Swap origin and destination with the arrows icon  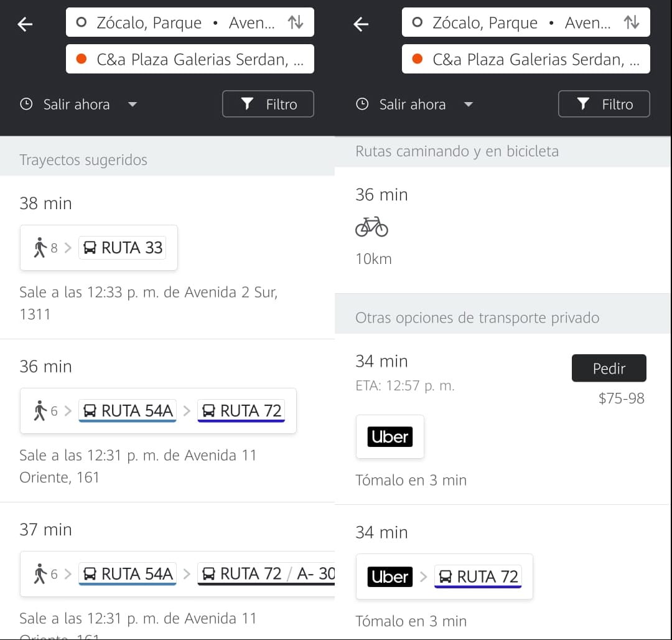(296, 22)
